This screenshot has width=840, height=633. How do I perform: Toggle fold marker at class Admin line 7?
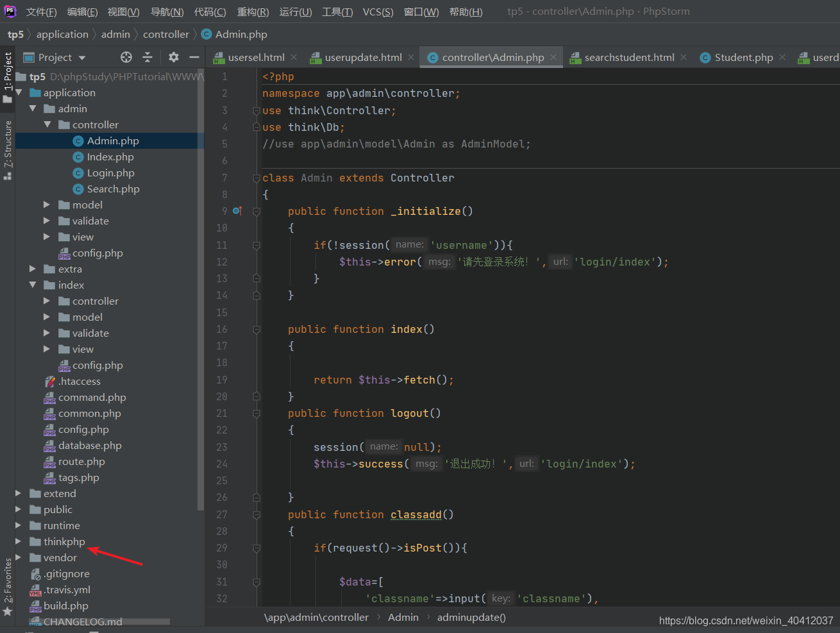coord(256,178)
